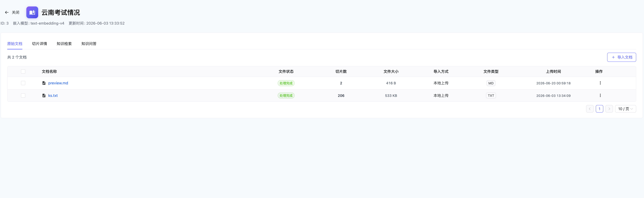644x198 pixels.
Task: Click the 文件状态 column header
Action: point(286,71)
